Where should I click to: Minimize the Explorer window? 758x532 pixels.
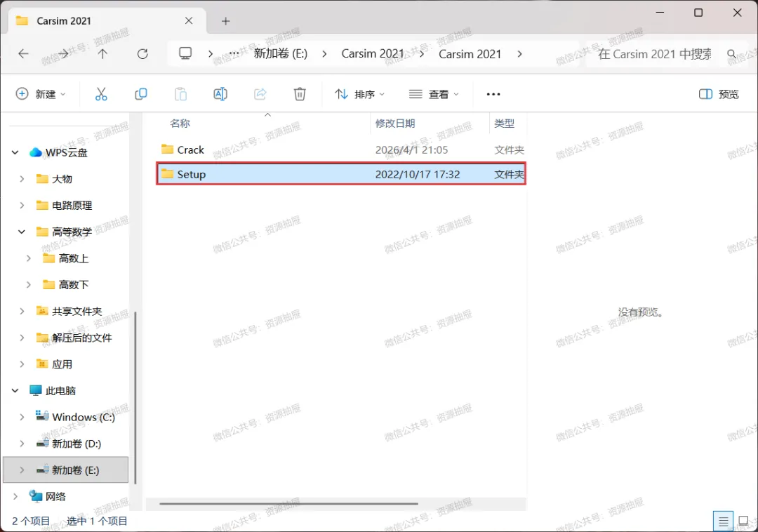pos(660,13)
